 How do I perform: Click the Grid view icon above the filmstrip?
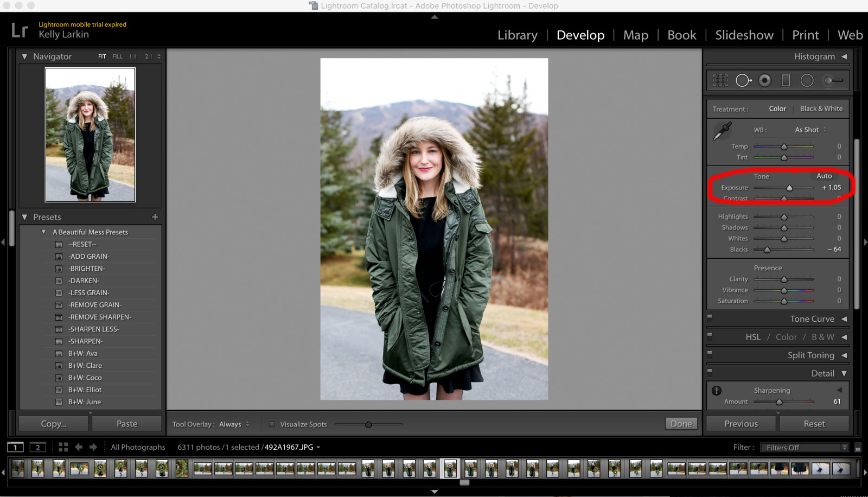click(x=63, y=447)
